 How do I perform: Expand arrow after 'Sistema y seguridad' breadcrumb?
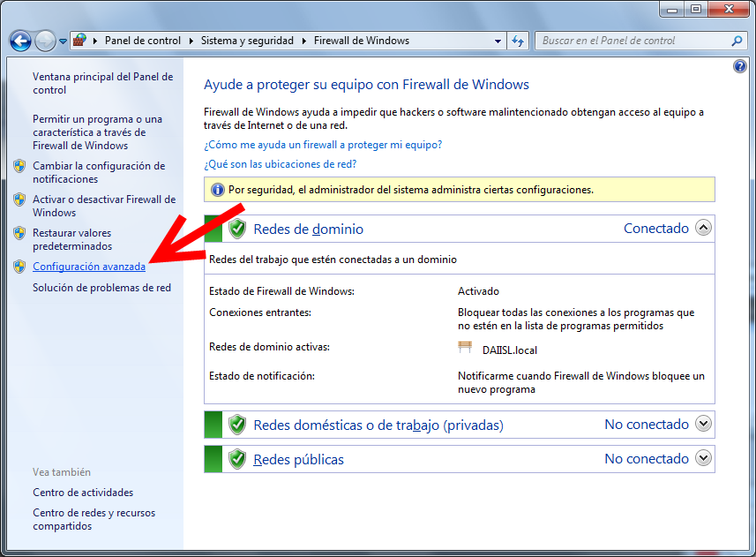tap(304, 41)
